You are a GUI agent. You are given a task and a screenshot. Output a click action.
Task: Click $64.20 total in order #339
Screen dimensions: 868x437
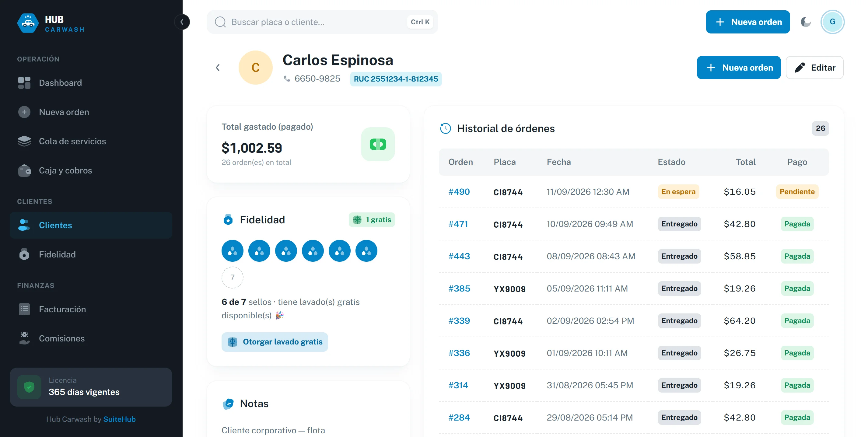coord(740,321)
